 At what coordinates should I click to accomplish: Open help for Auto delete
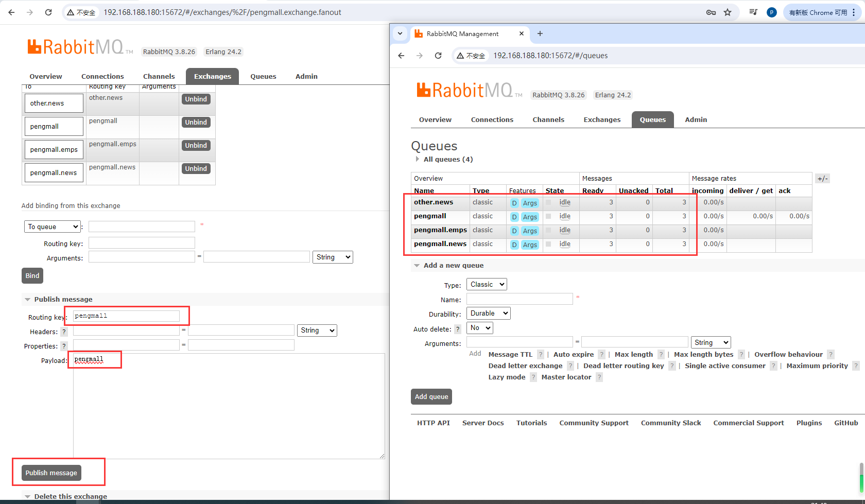coord(458,329)
